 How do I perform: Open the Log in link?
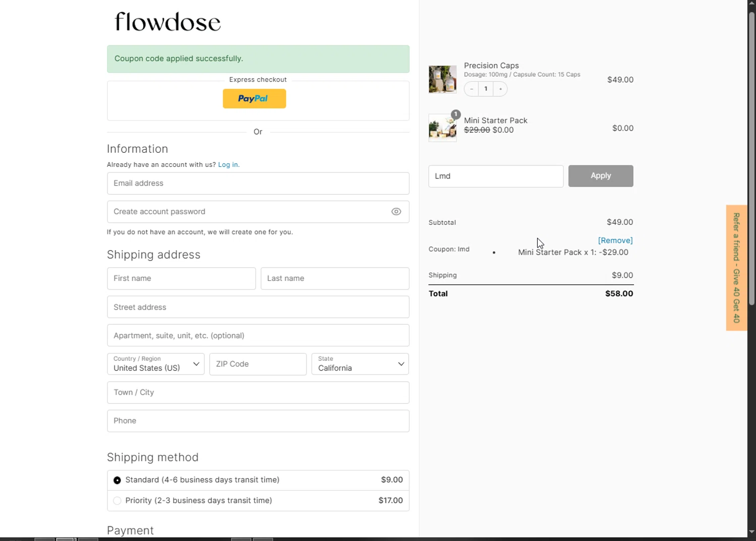pos(228,165)
